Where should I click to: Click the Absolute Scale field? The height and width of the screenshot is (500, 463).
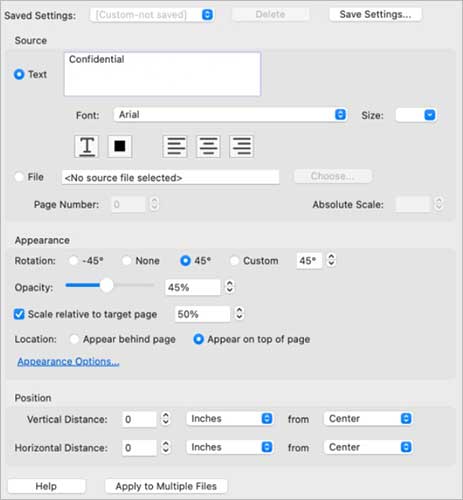pos(413,204)
